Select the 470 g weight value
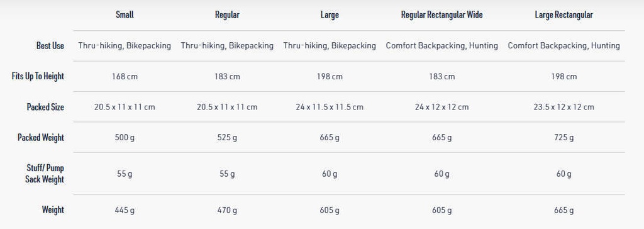 tap(227, 210)
